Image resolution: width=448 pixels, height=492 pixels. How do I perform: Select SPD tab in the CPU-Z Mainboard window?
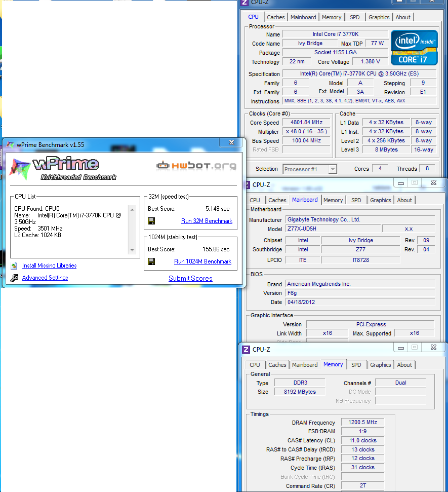(x=356, y=200)
